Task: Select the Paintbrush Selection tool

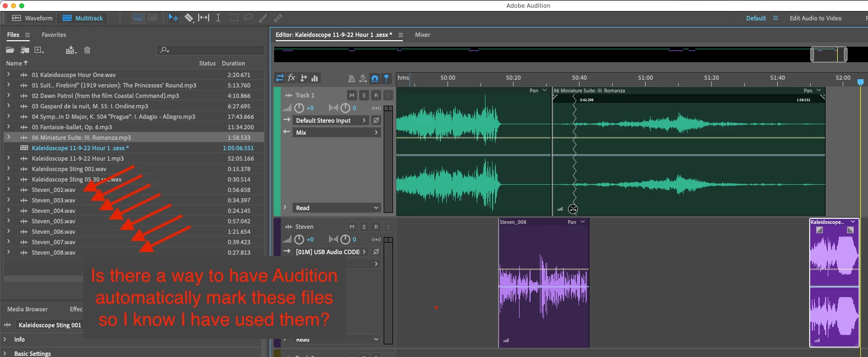Action: [x=263, y=18]
